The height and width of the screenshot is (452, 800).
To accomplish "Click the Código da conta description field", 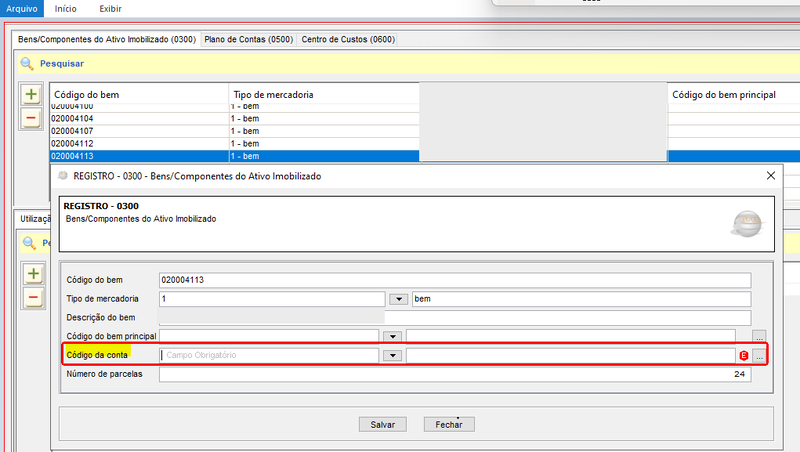I will [571, 355].
